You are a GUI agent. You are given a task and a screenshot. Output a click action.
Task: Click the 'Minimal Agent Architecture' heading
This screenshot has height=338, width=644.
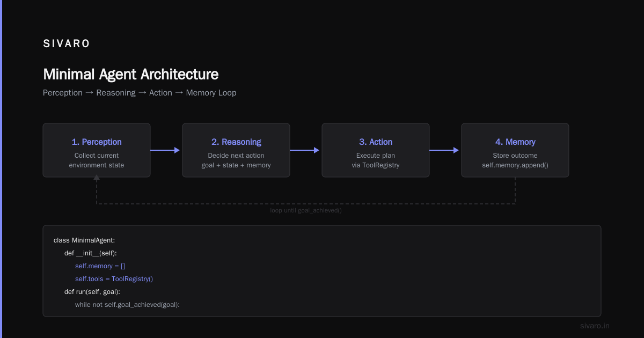coord(130,74)
